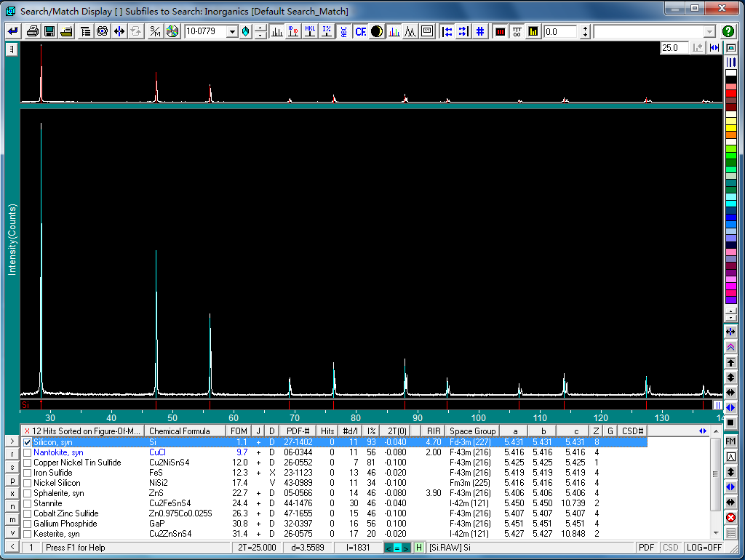Screen dimensions: 745x560
Task: Click the blue CF toolbar icon
Action: click(x=360, y=31)
